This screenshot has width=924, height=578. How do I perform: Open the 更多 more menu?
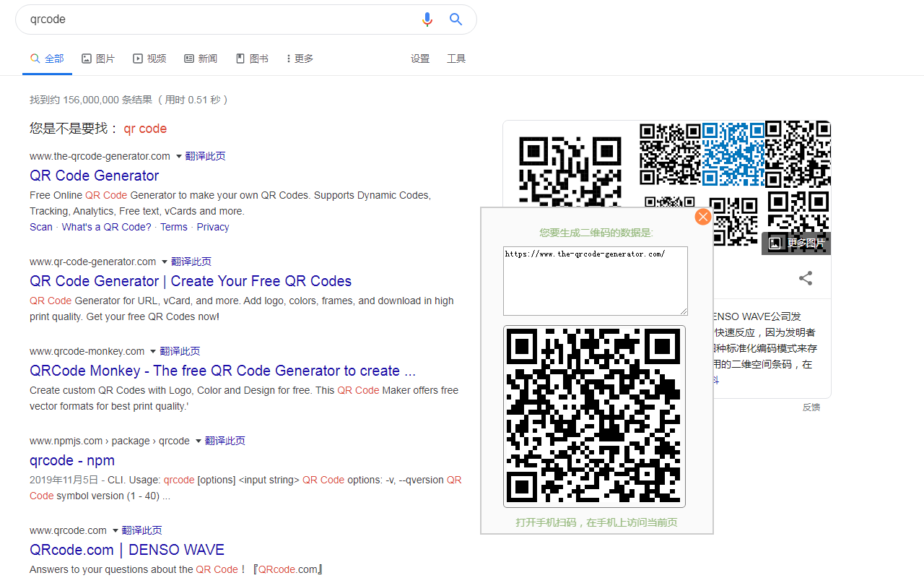click(x=300, y=59)
